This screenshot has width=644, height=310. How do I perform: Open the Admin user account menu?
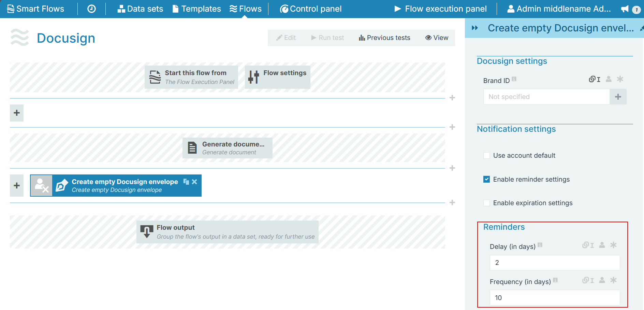pyautogui.click(x=559, y=9)
